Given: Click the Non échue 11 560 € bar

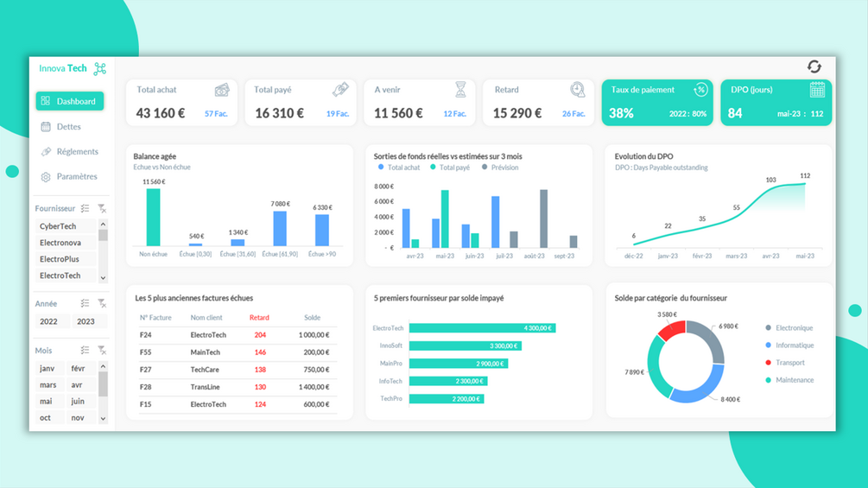Looking at the screenshot, I should pos(154,218).
